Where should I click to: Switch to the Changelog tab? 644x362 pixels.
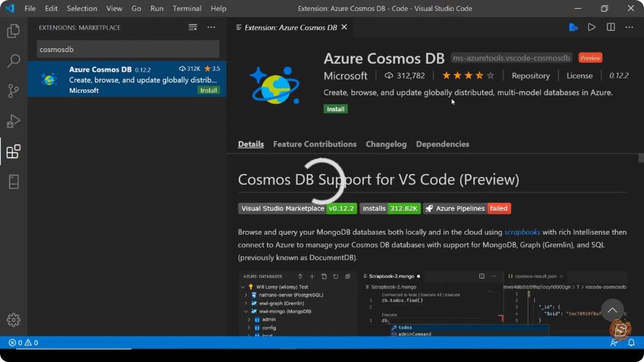point(386,144)
